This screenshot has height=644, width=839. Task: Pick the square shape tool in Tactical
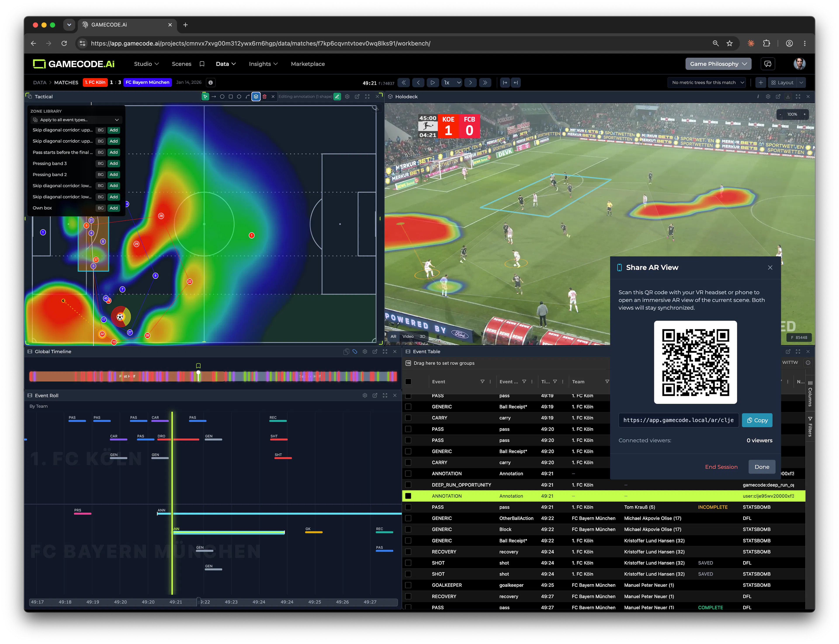pos(231,97)
